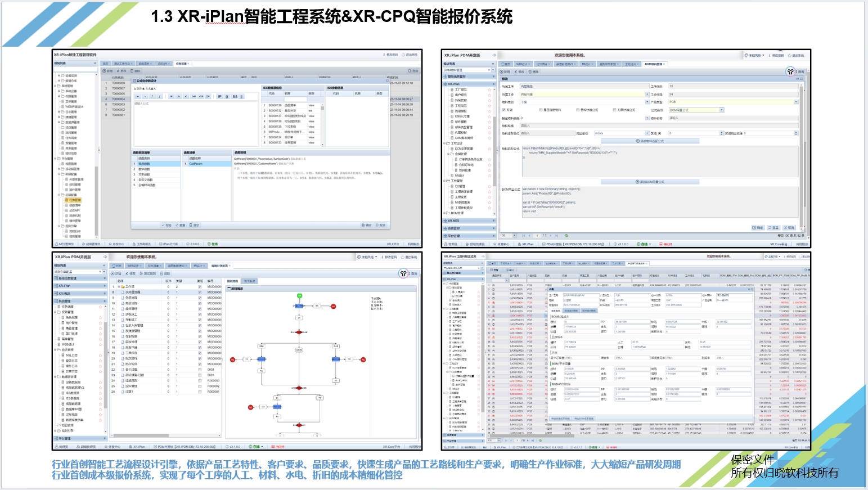This screenshot has width=868, height=490.
Task: Insert the IF keyword in formula dialog
Action: (219, 96)
